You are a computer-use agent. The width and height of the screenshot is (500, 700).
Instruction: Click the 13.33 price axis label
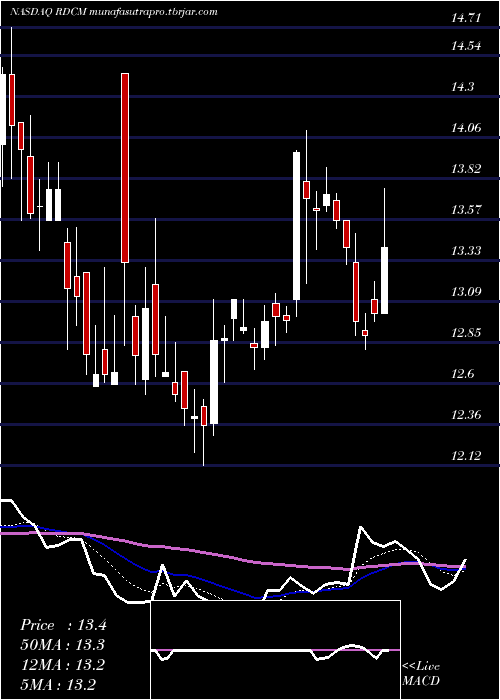tap(466, 251)
